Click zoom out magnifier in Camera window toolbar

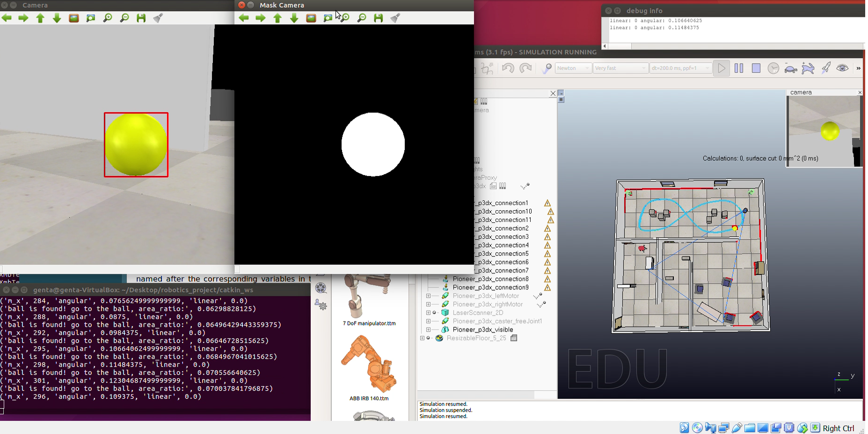[x=124, y=18]
